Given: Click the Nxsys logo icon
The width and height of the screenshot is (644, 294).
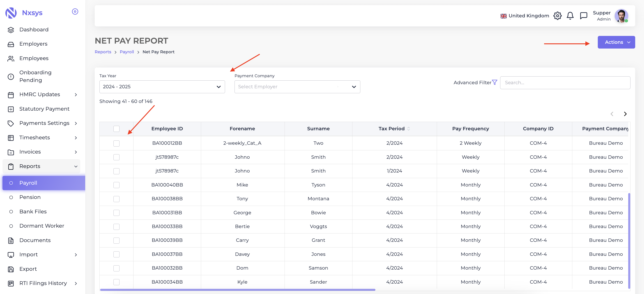Looking at the screenshot, I should (x=11, y=13).
